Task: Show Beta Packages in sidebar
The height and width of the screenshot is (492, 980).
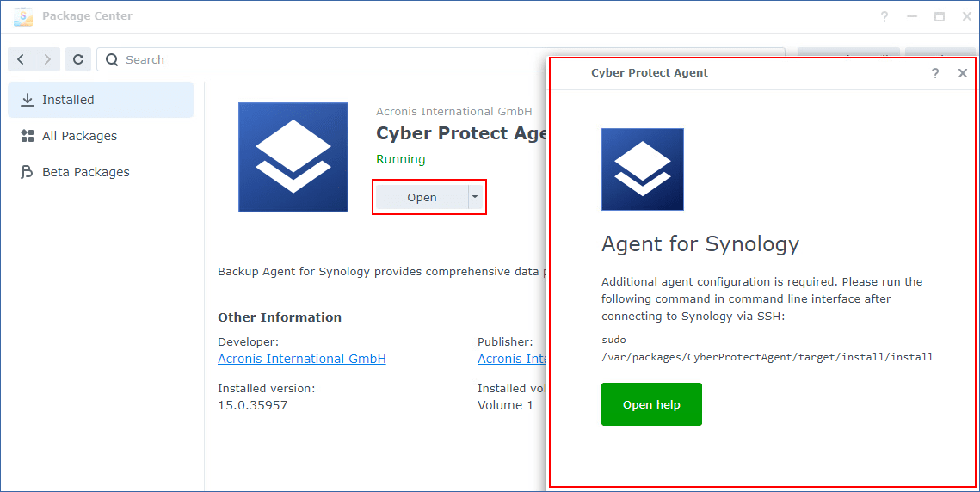Action: pyautogui.click(x=85, y=172)
